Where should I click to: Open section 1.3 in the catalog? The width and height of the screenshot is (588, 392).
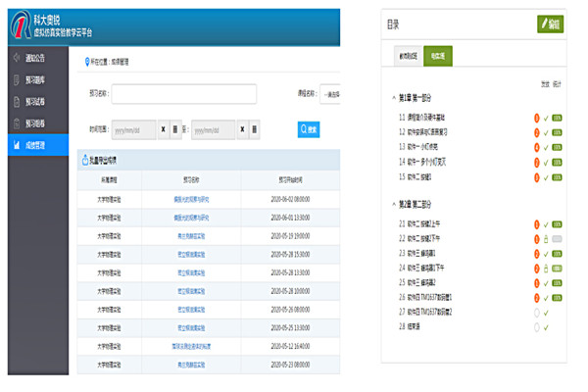point(418,147)
